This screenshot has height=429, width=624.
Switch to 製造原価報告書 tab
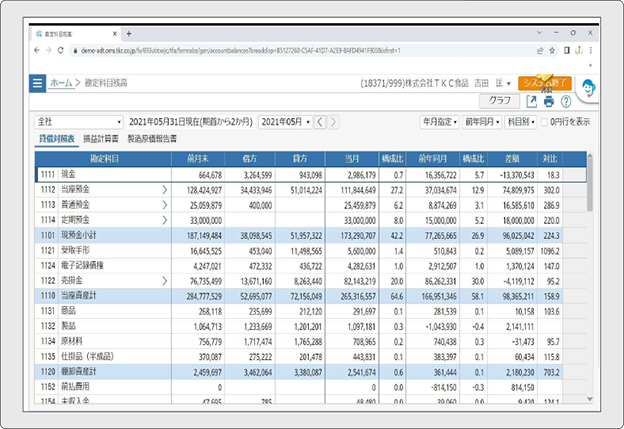[x=152, y=139]
